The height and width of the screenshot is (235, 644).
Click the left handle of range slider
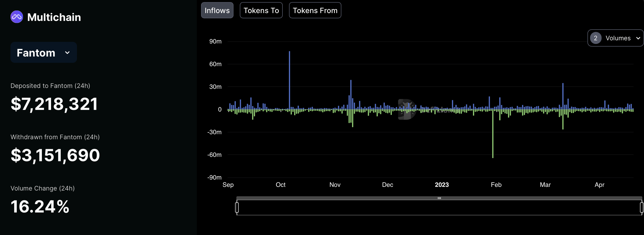point(237,208)
